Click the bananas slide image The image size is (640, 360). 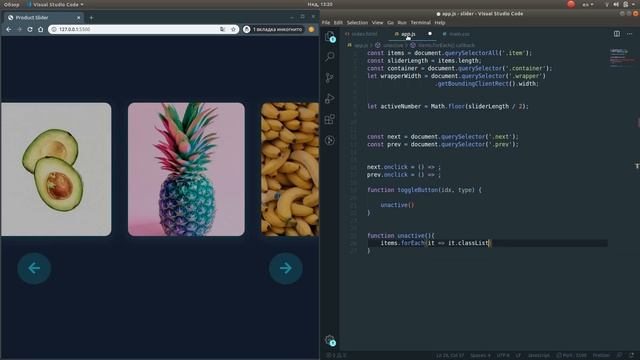290,169
